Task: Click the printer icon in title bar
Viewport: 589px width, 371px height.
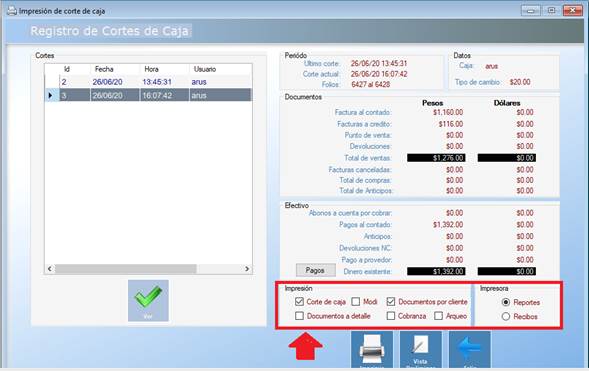Action: click(12, 11)
